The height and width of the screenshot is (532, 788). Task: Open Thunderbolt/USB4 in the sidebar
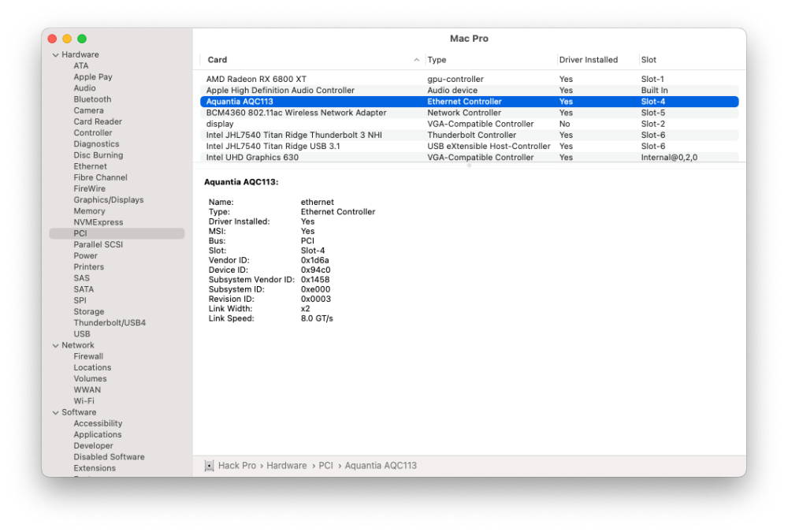click(110, 323)
